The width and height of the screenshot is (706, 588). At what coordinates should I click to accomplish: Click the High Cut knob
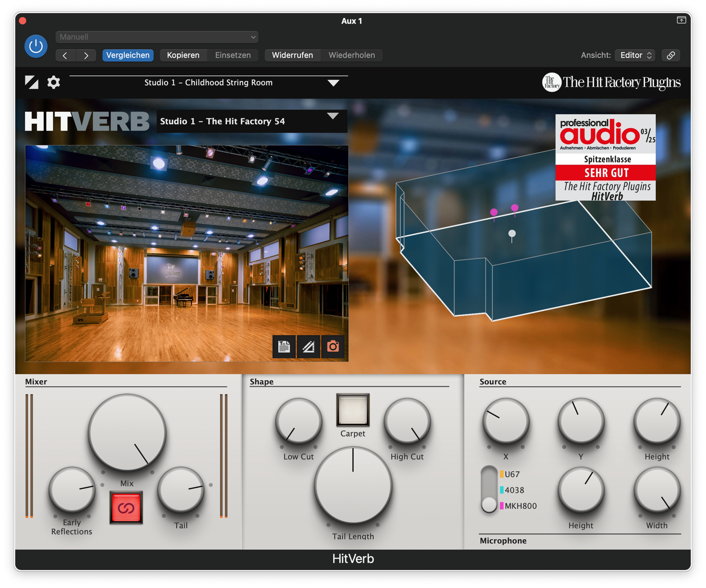[407, 421]
